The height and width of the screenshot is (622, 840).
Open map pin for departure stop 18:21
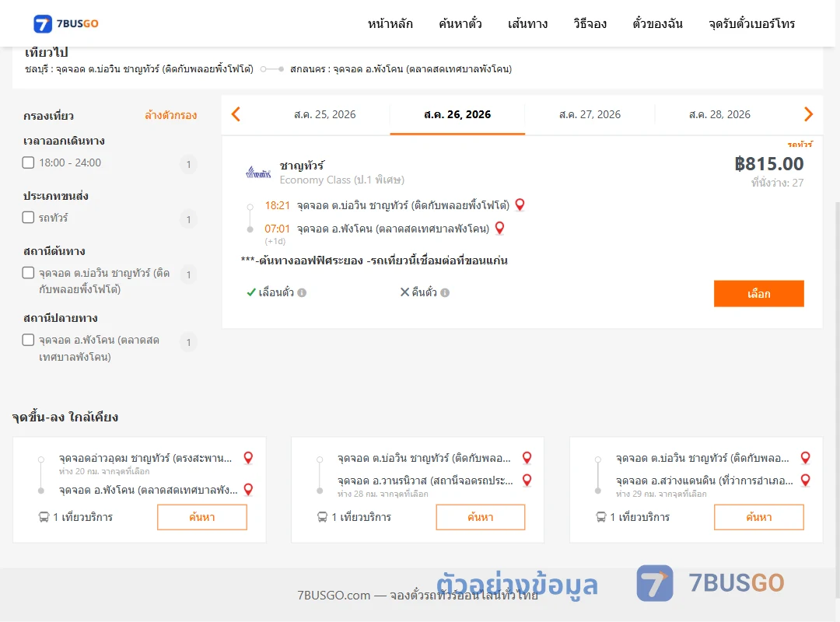(x=520, y=204)
